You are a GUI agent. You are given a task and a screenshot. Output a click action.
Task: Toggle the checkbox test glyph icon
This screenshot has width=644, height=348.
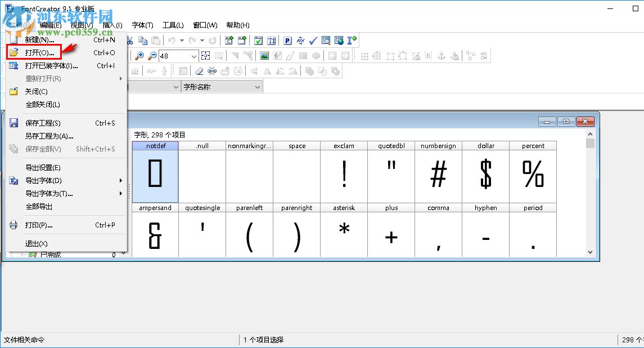pyautogui.click(x=259, y=41)
